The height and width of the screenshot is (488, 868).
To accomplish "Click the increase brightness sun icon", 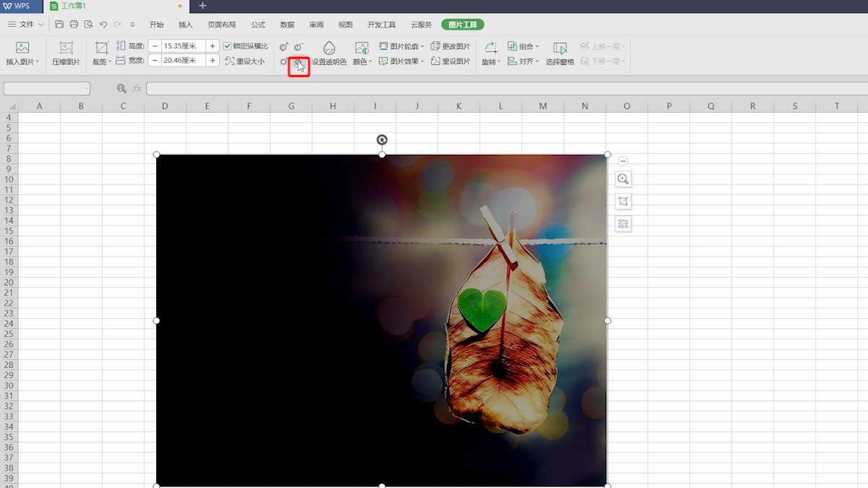I will coord(284,62).
